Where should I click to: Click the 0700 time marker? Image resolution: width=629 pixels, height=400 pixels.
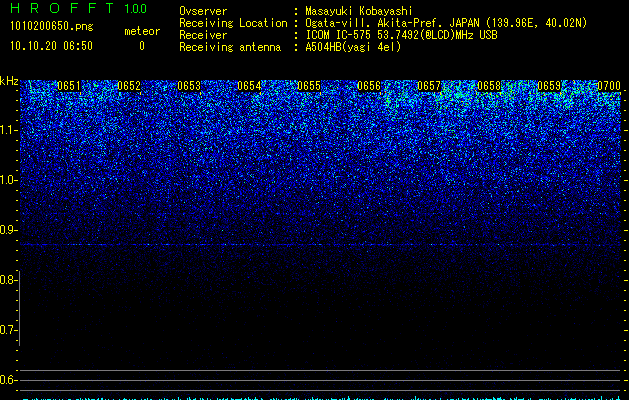(609, 86)
